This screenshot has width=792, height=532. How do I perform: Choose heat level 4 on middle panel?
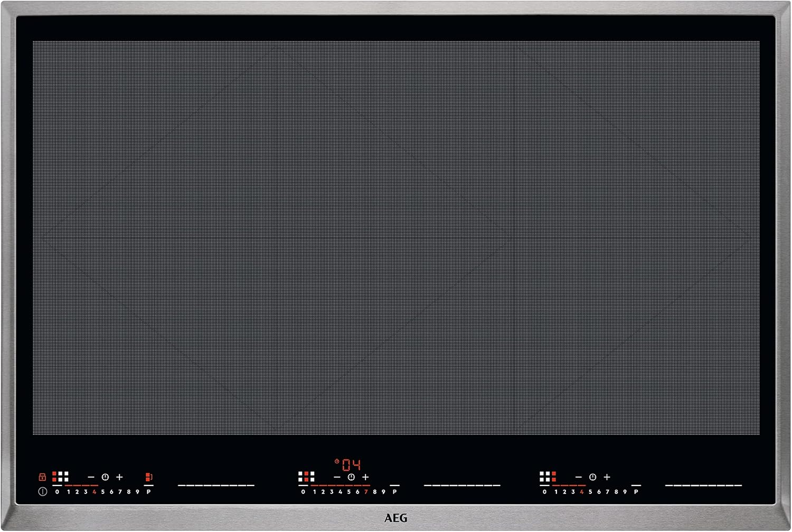tap(340, 492)
